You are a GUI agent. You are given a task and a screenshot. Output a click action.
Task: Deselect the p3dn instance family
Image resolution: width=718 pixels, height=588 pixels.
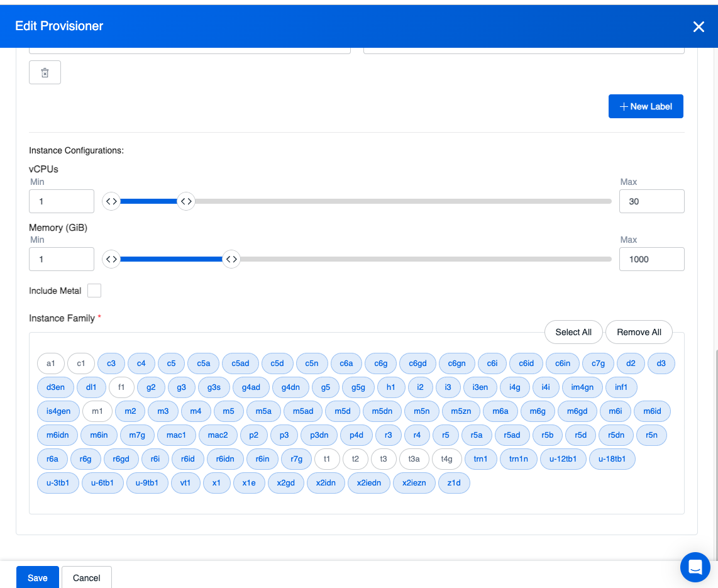(x=319, y=435)
